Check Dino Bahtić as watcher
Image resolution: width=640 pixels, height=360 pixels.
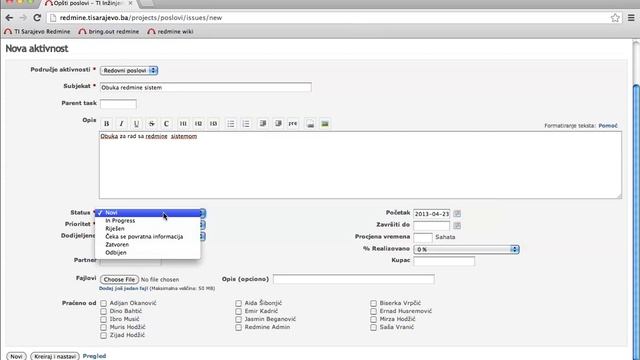[x=103, y=311]
